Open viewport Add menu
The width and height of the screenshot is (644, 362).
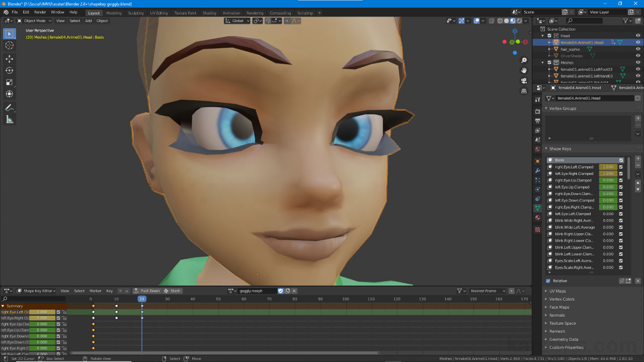pos(88,21)
